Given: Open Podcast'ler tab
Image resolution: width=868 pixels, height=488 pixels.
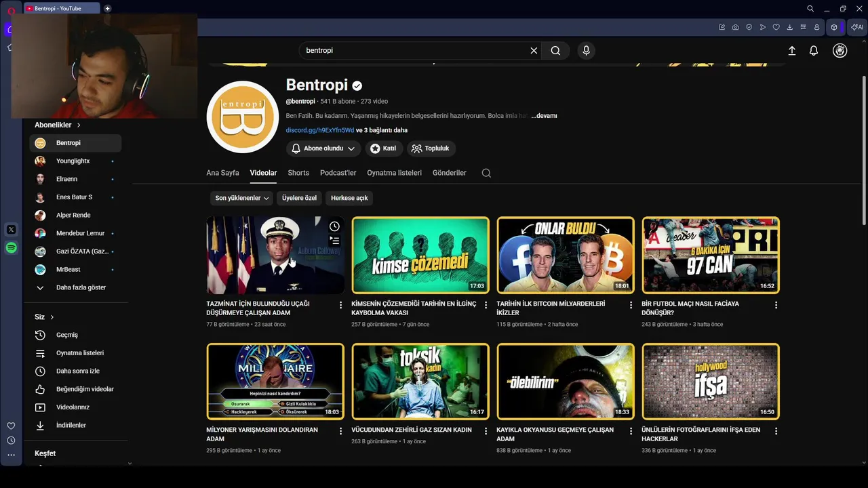Looking at the screenshot, I should 338,173.
